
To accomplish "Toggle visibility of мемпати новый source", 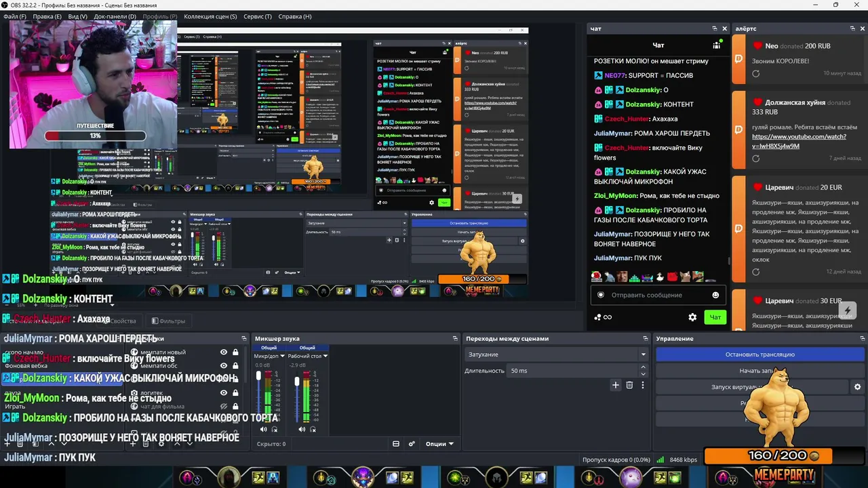I will click(224, 352).
